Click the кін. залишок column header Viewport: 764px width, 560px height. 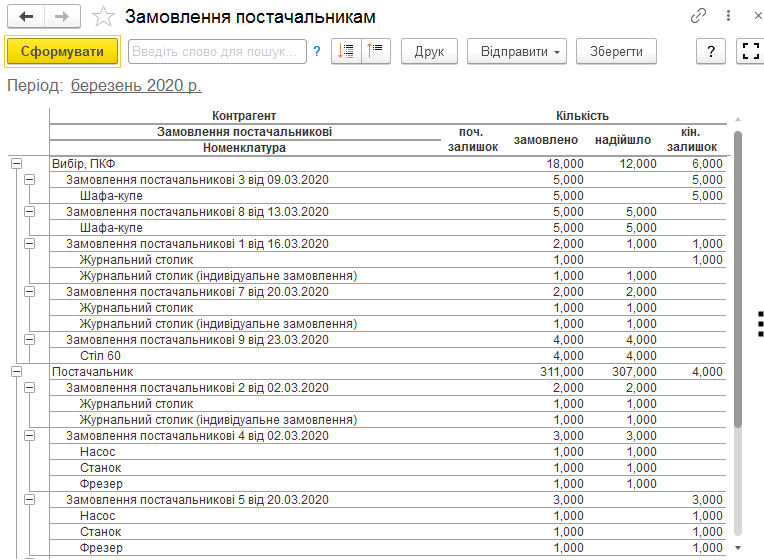point(692,139)
